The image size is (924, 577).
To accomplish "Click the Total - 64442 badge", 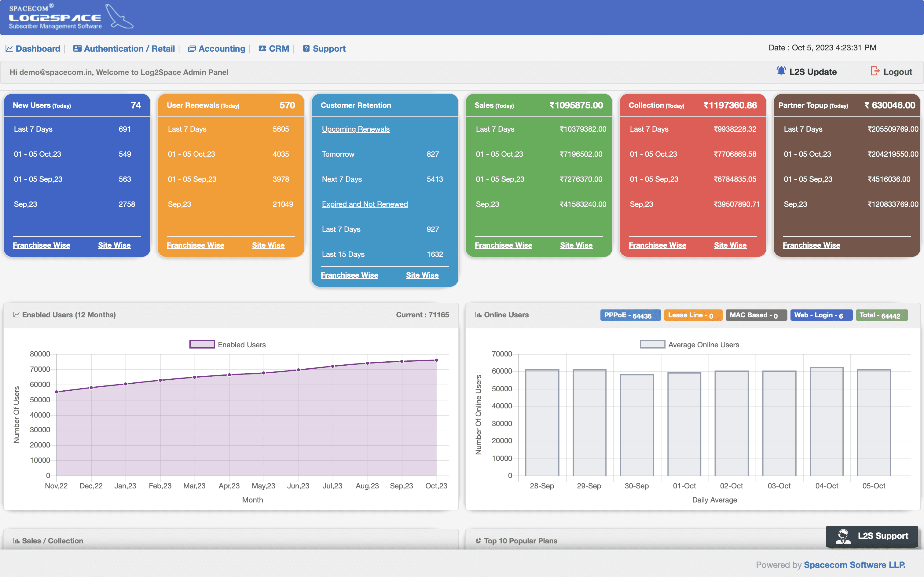I will click(x=882, y=315).
